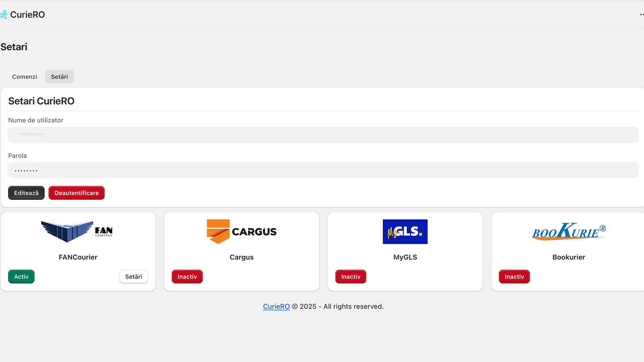Click the red Deautentificare button
Screen dimensions: 644x362
pyautogui.click(x=76, y=193)
